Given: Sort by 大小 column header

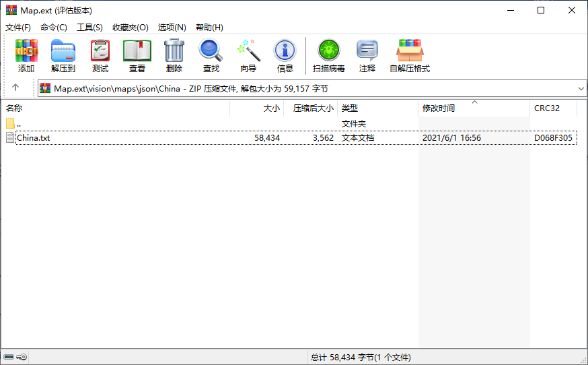Looking at the screenshot, I should pyautogui.click(x=257, y=108).
